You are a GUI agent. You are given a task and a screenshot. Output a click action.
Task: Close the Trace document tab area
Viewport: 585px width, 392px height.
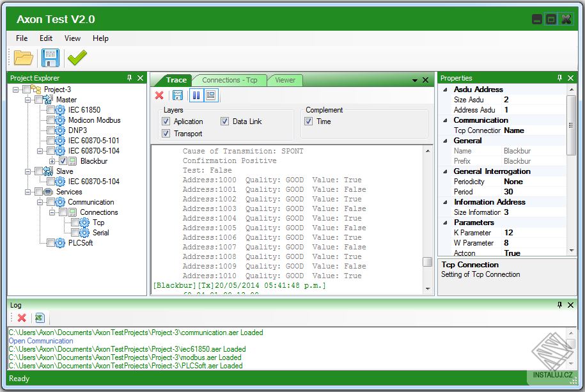coord(425,80)
